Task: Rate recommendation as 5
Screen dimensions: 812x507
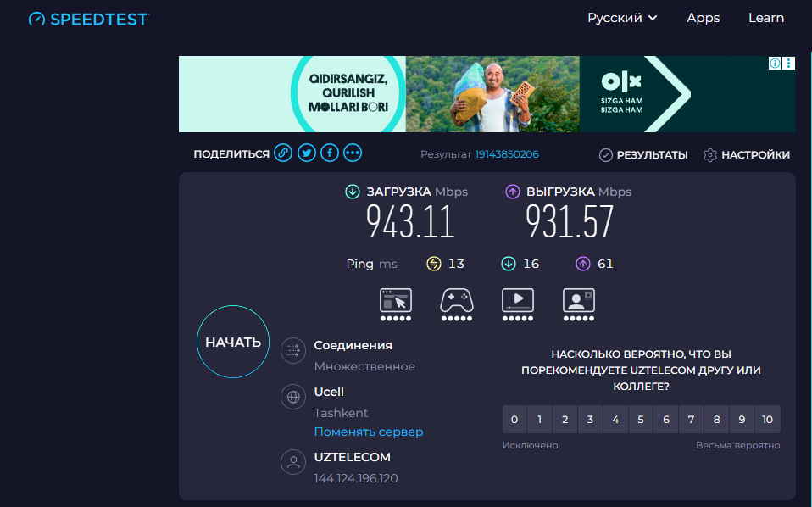Action: click(x=641, y=420)
